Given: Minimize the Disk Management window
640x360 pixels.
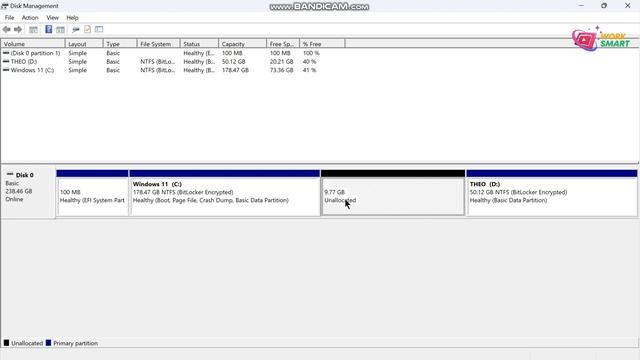Looking at the screenshot, I should click(581, 6).
